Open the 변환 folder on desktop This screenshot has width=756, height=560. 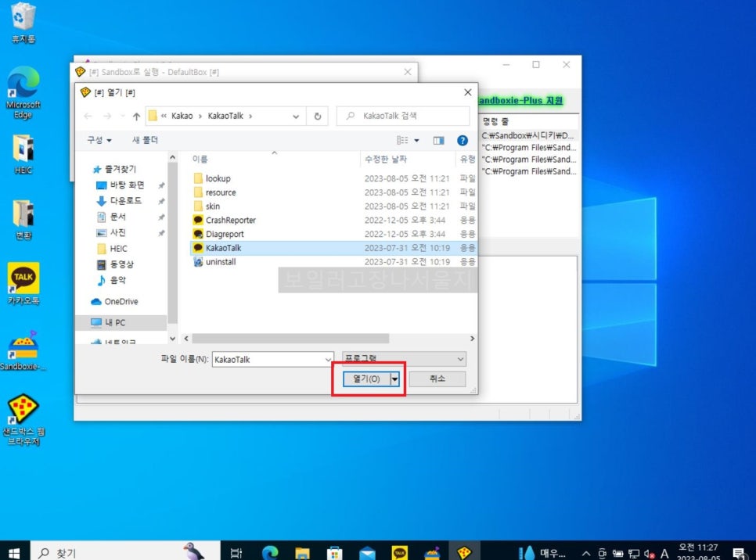click(x=23, y=219)
